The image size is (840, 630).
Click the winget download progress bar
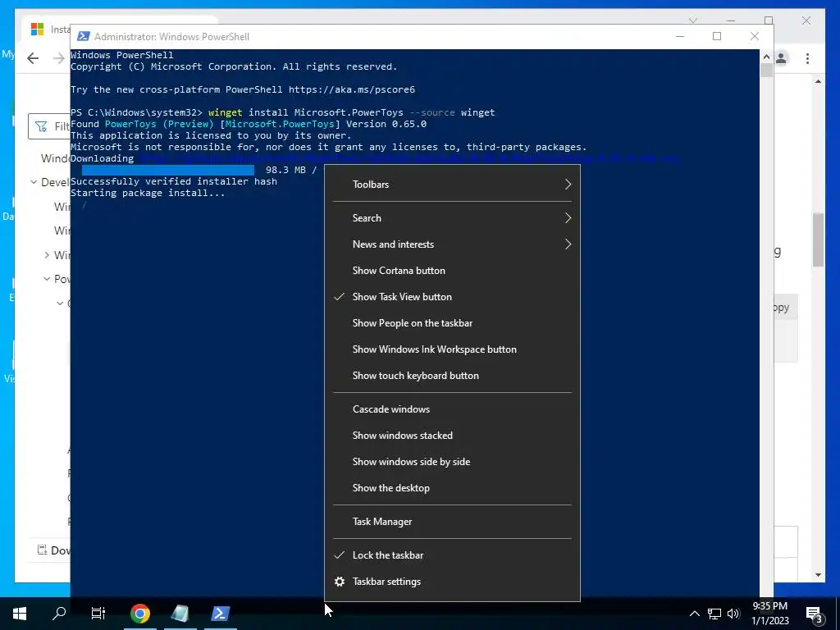[x=168, y=170]
